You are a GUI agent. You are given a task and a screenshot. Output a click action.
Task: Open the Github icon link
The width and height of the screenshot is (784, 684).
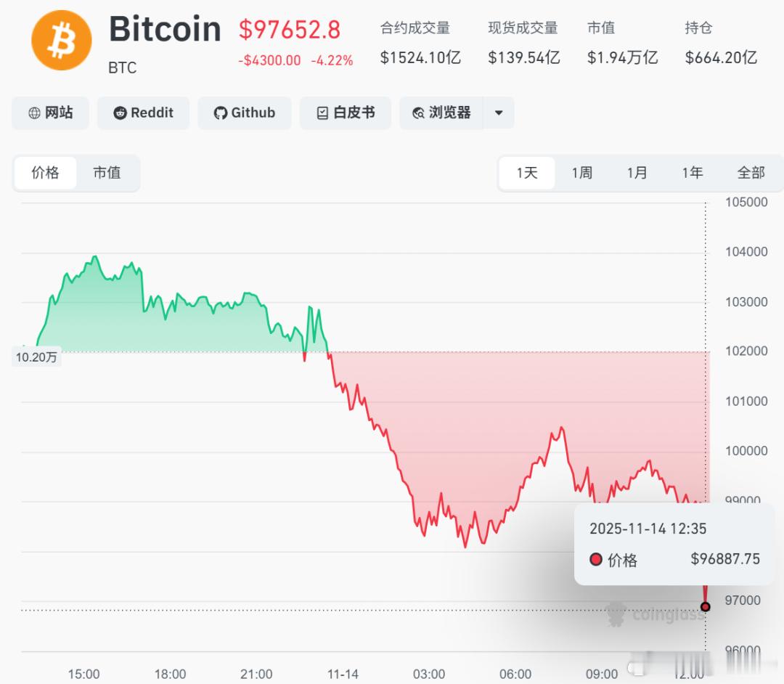(x=220, y=113)
